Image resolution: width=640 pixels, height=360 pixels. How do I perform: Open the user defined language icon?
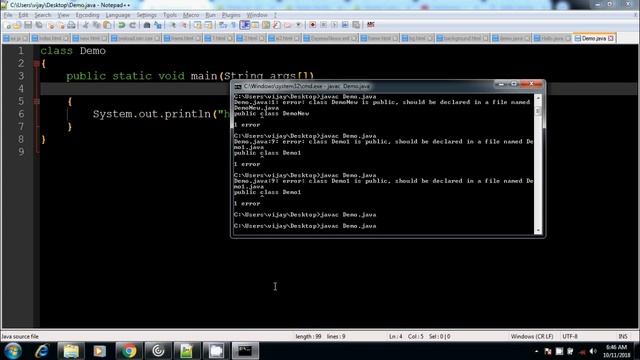coord(255,25)
